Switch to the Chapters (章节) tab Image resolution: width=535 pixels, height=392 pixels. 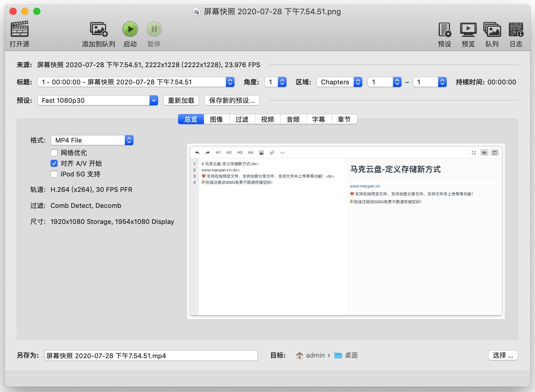(x=344, y=119)
